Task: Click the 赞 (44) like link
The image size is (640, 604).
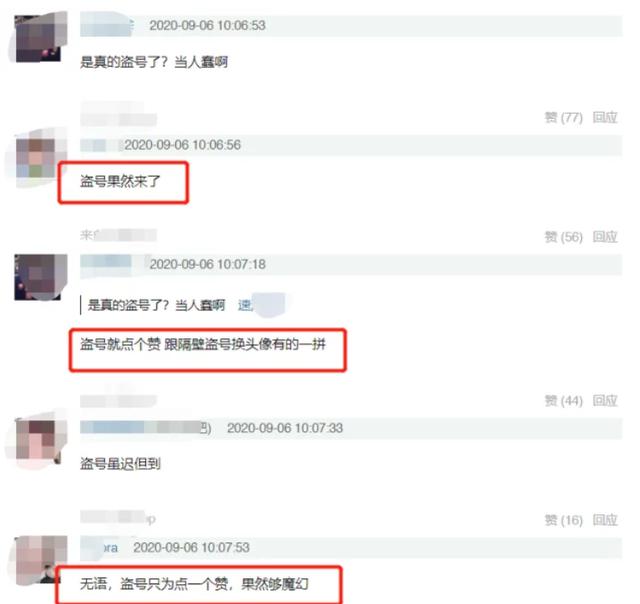Action: (563, 401)
